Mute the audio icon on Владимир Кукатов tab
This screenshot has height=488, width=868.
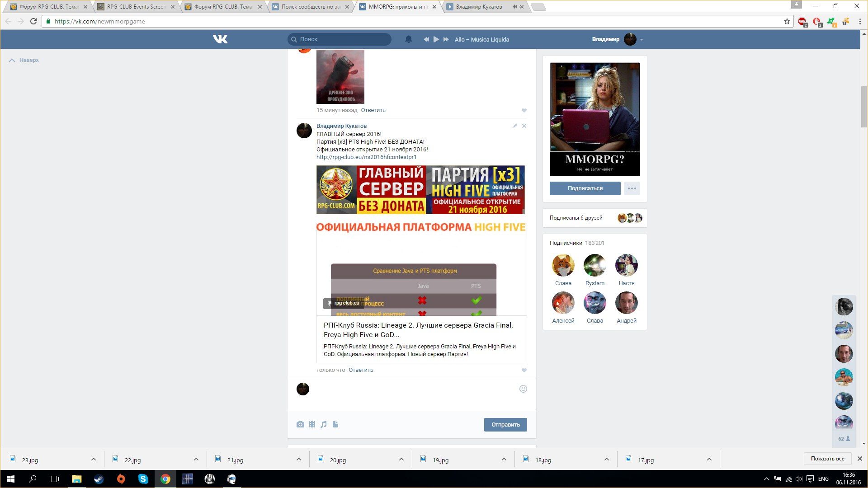coord(514,7)
